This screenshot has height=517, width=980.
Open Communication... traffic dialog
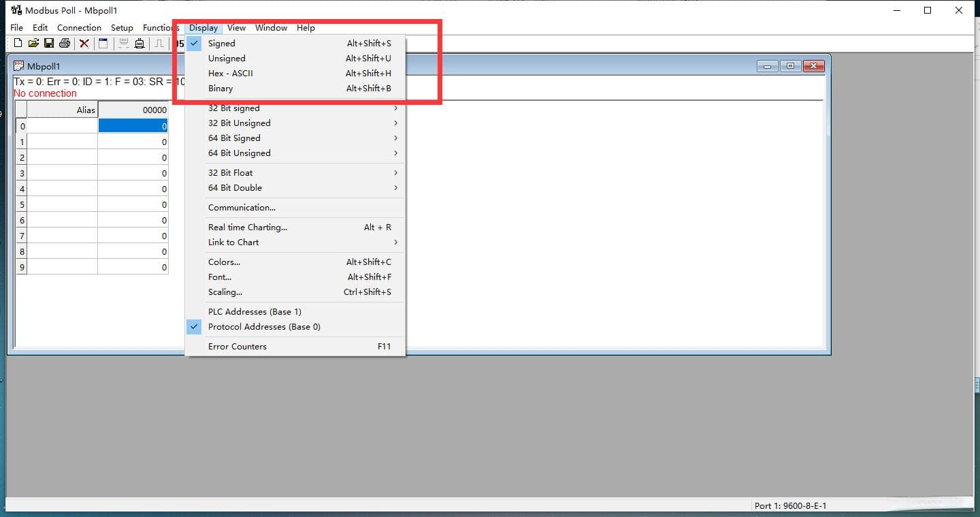click(x=295, y=208)
